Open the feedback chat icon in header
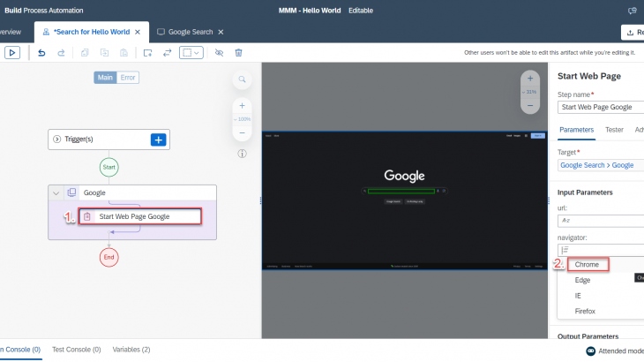 633,11
